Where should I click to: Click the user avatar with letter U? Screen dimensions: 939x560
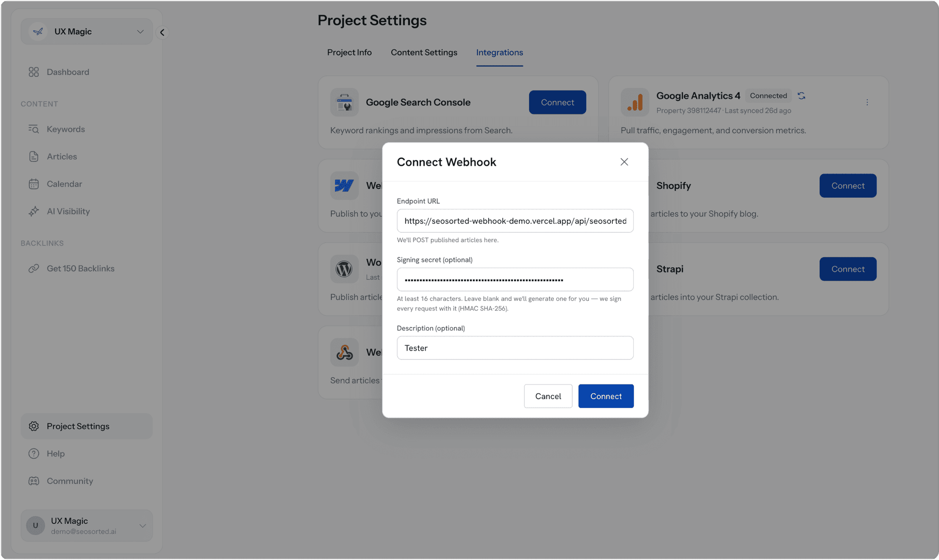coord(35,526)
